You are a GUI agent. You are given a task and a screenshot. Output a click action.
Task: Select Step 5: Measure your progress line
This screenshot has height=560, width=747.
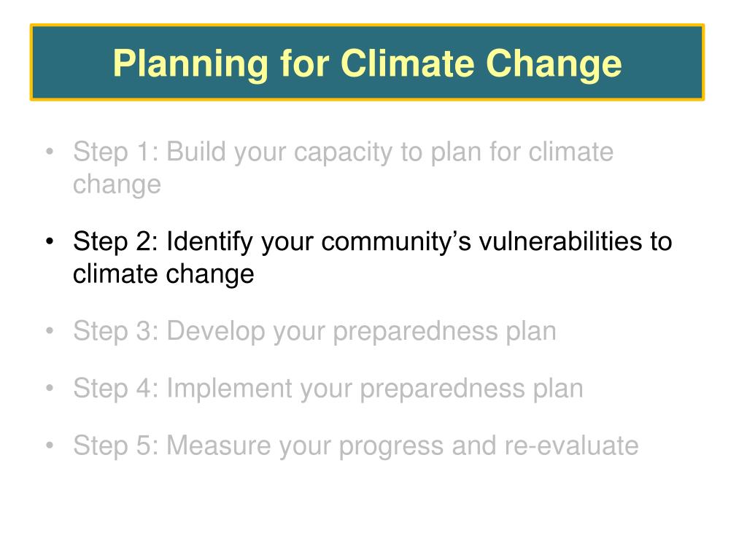click(355, 446)
